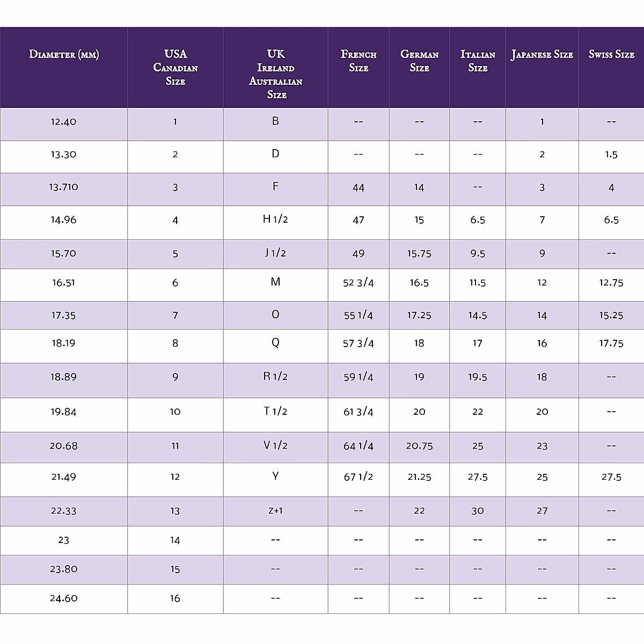644x644 pixels.
Task: Select the French size cell 52 3/4
Action: pyautogui.click(x=358, y=283)
